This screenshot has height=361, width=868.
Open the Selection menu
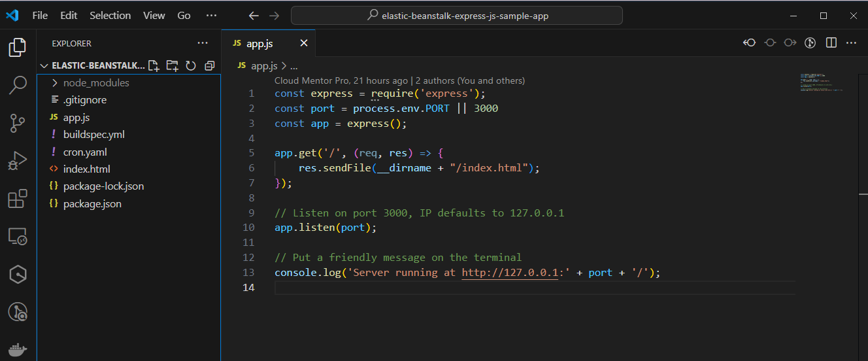click(x=110, y=16)
